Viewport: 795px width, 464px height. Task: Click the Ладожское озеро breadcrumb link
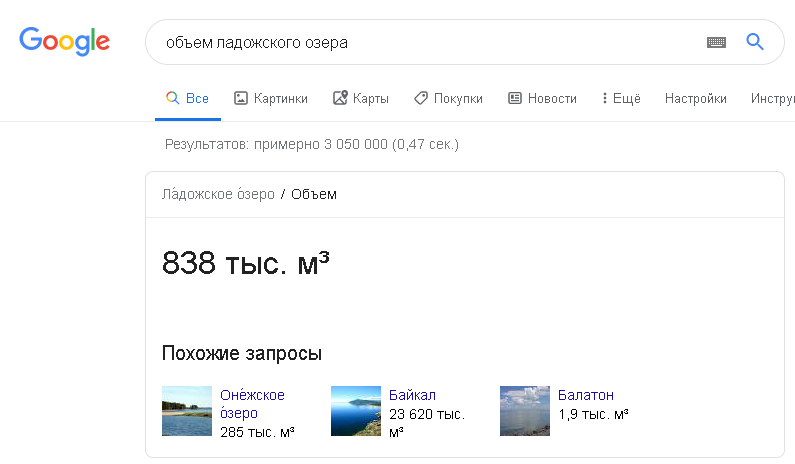click(218, 194)
